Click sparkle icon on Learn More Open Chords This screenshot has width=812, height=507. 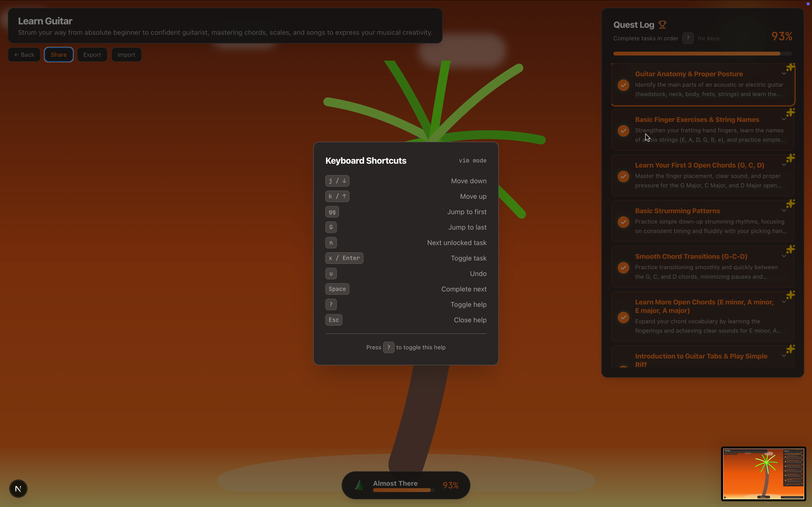point(790,295)
